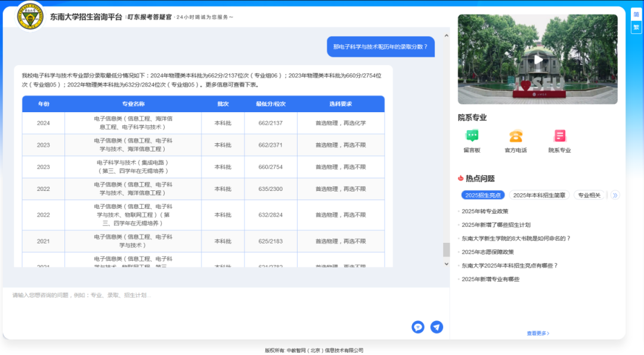This screenshot has width=644, height=355.
Task: Click the 选科要求 column header
Action: [340, 104]
